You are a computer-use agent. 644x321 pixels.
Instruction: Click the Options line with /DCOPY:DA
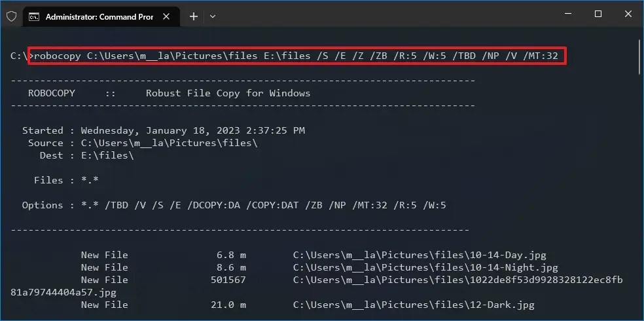tap(234, 205)
